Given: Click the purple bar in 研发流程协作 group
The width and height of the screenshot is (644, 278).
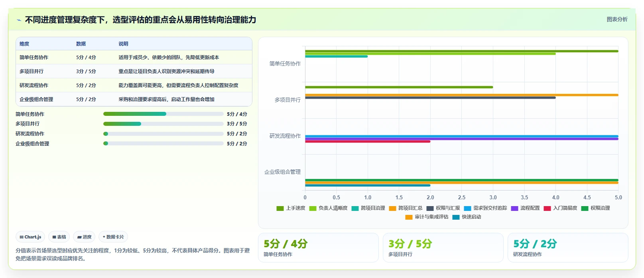Looking at the screenshot, I should click(462, 139).
